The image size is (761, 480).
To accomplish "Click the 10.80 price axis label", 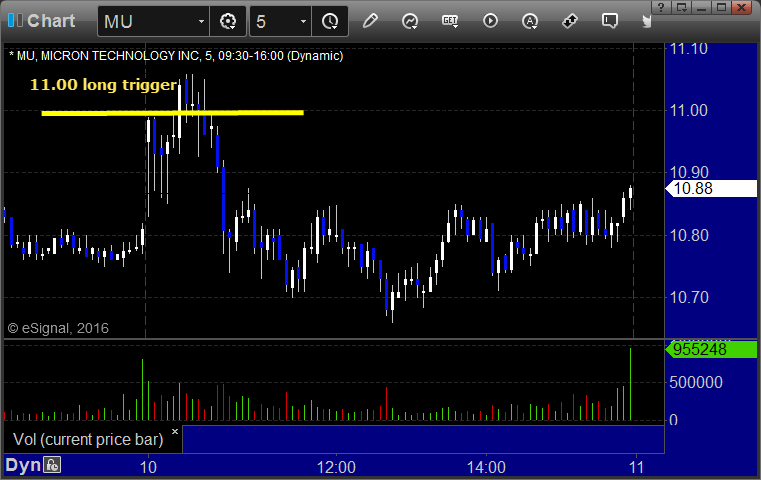I will 689,235.
